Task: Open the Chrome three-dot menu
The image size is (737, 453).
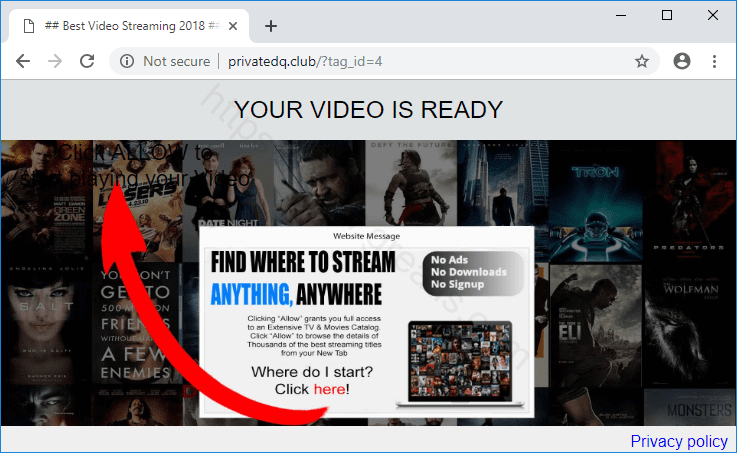Action: tap(715, 61)
